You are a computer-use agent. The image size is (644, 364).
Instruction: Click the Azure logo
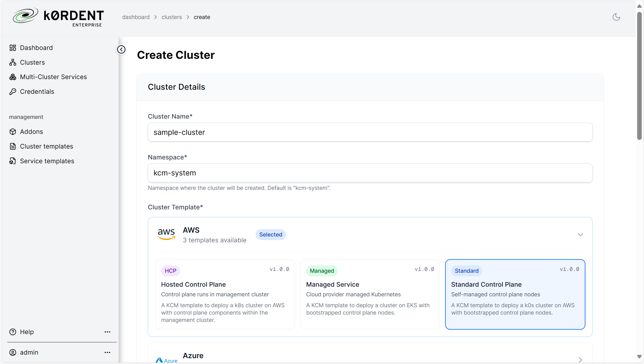coord(166,360)
